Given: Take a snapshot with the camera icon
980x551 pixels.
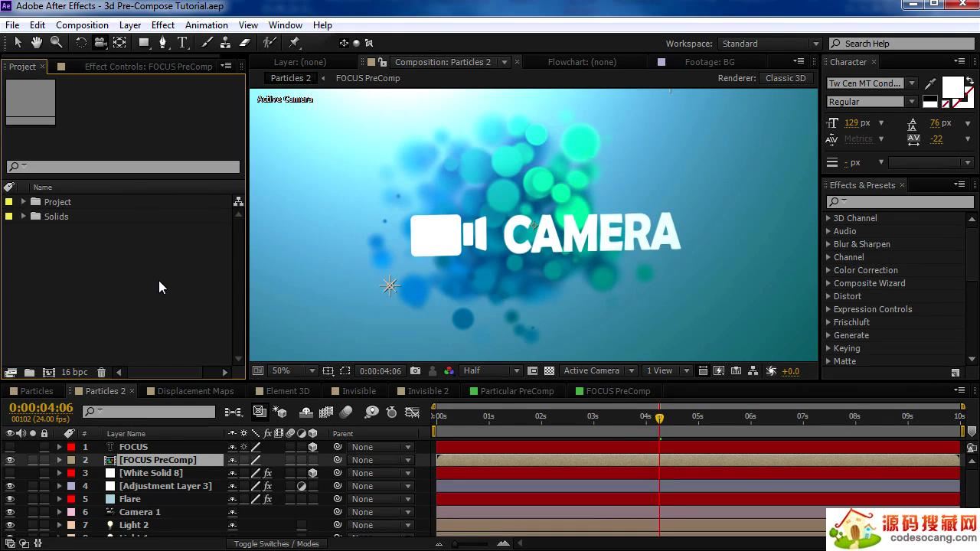Looking at the screenshot, I should (x=415, y=370).
